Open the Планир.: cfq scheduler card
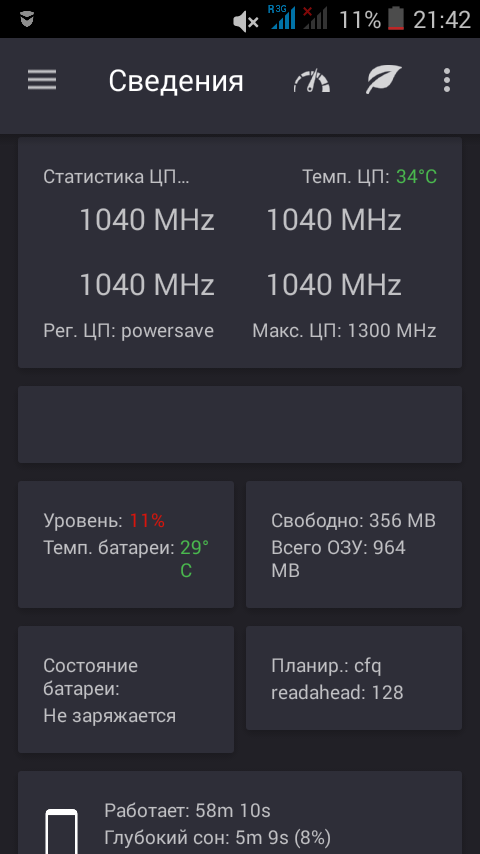480x854 pixels. (x=354, y=678)
